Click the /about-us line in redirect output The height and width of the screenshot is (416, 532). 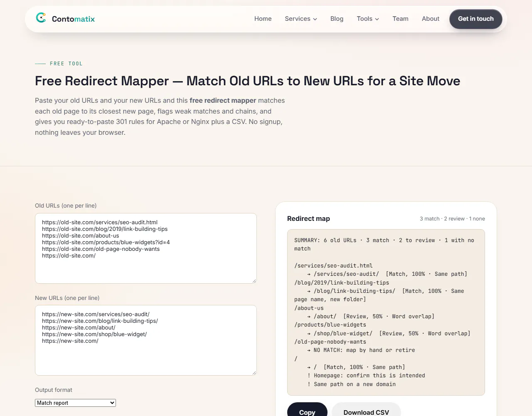tap(309, 308)
